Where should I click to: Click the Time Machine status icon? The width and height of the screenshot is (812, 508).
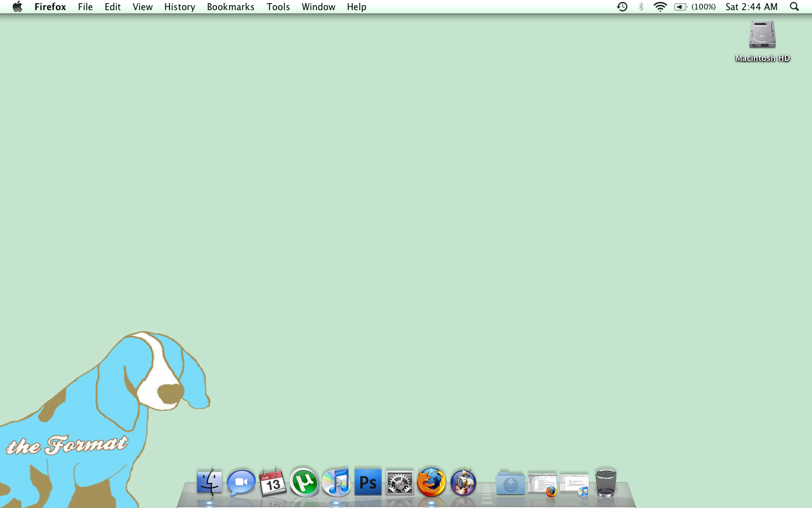(x=622, y=7)
